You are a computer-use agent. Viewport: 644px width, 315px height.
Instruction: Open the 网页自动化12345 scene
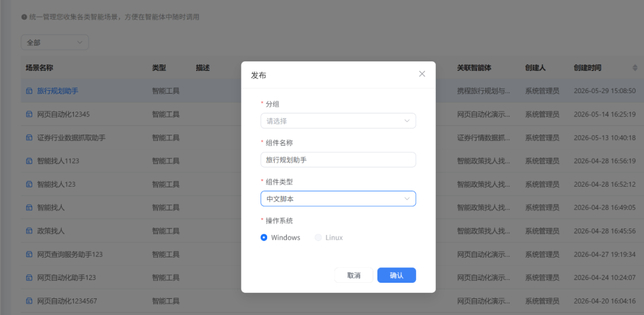point(63,114)
